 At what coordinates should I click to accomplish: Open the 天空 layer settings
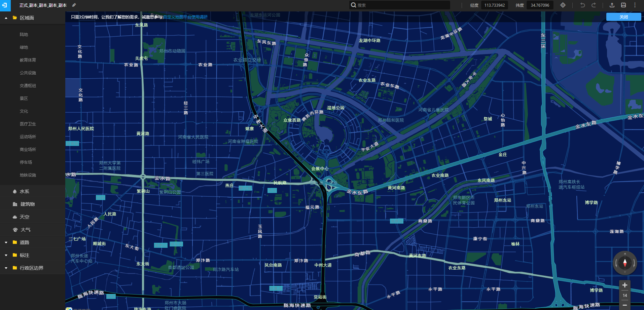(x=33, y=217)
